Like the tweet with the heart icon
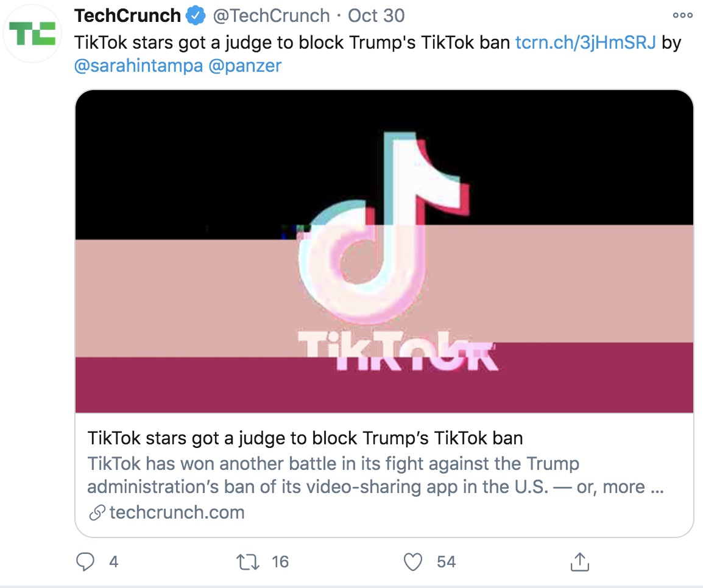This screenshot has width=703, height=588. pos(413,562)
